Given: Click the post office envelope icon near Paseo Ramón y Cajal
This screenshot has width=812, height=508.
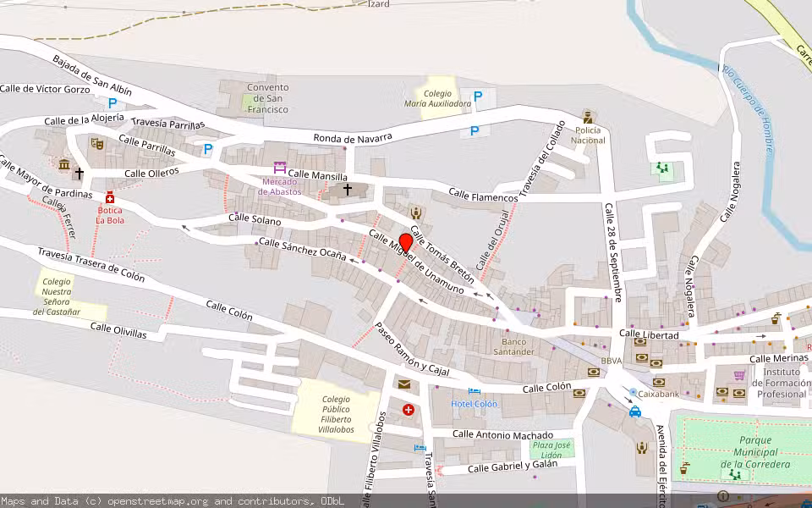Looking at the screenshot, I should 403,384.
